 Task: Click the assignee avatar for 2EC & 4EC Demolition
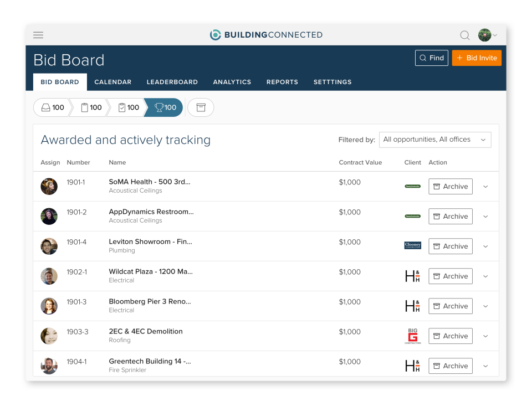(x=49, y=336)
